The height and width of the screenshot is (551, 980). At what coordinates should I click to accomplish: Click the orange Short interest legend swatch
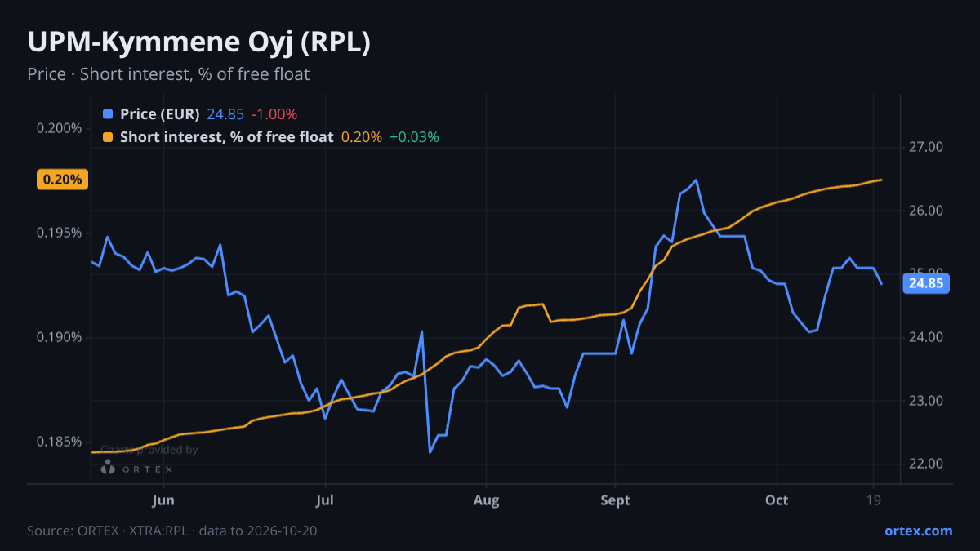pyautogui.click(x=109, y=137)
